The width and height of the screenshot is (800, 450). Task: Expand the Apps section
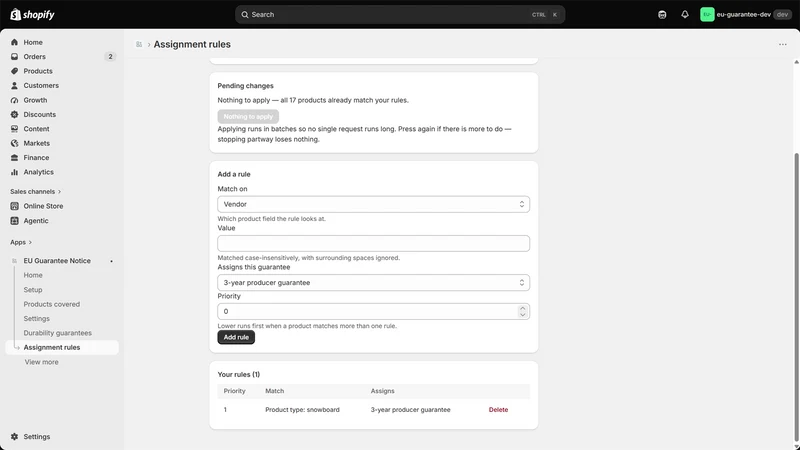(x=21, y=242)
